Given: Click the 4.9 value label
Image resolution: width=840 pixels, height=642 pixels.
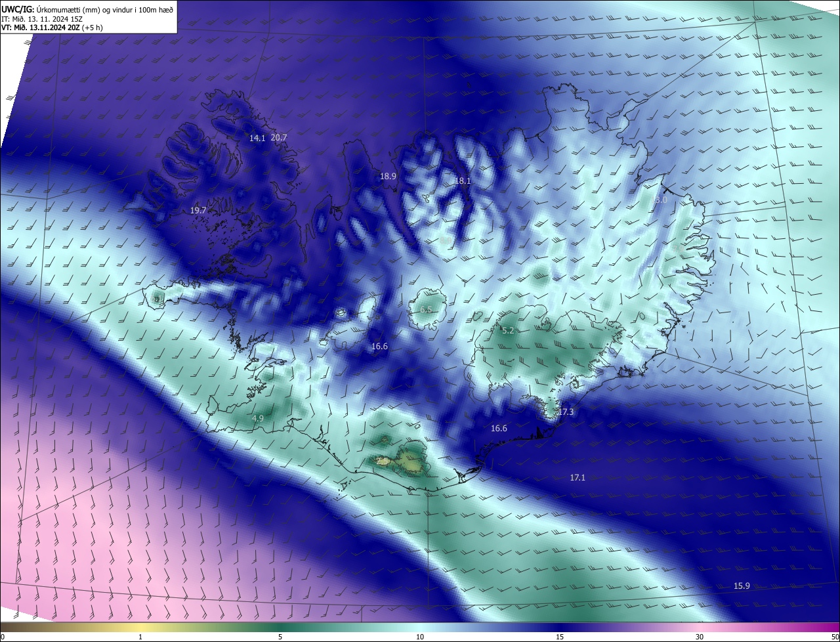Looking at the screenshot, I should [258, 418].
